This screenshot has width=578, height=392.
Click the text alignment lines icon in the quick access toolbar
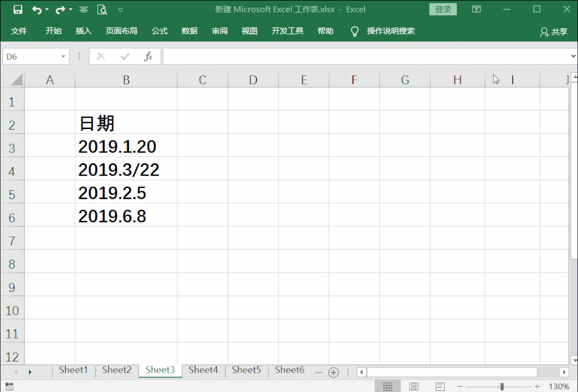pyautogui.click(x=84, y=10)
